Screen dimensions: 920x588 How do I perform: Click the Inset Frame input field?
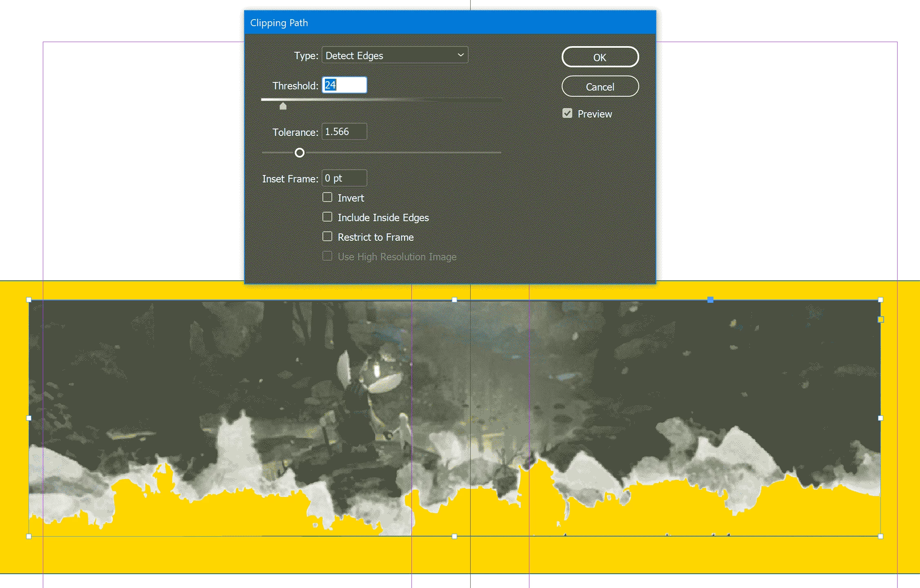[344, 178]
